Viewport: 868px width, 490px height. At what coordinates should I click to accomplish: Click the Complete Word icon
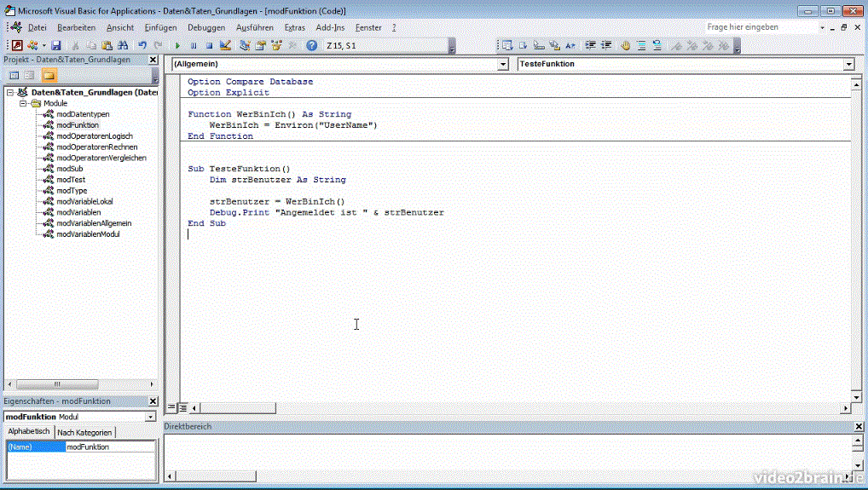pos(570,45)
